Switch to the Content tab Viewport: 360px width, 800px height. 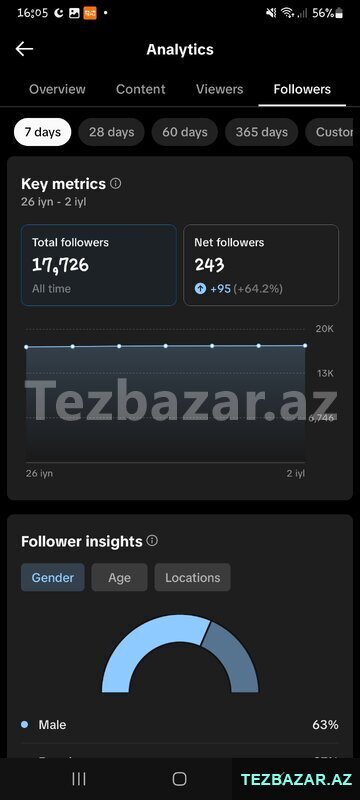coord(141,89)
